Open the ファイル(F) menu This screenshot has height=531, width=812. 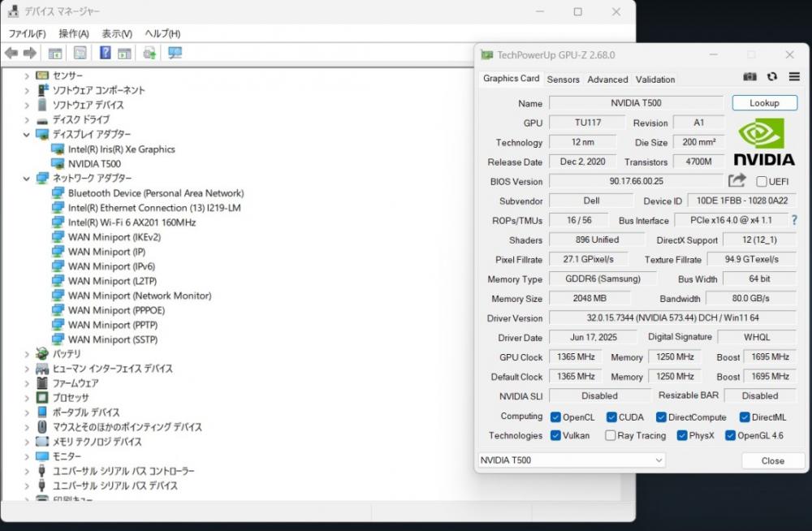pos(27,33)
